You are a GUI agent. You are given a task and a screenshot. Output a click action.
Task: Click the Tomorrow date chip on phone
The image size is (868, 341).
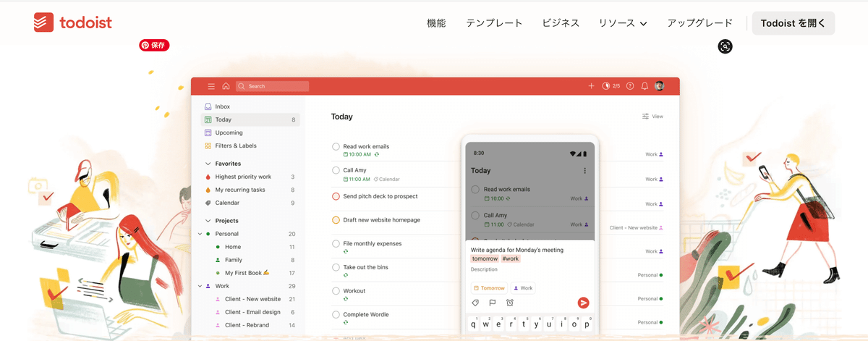click(x=489, y=288)
